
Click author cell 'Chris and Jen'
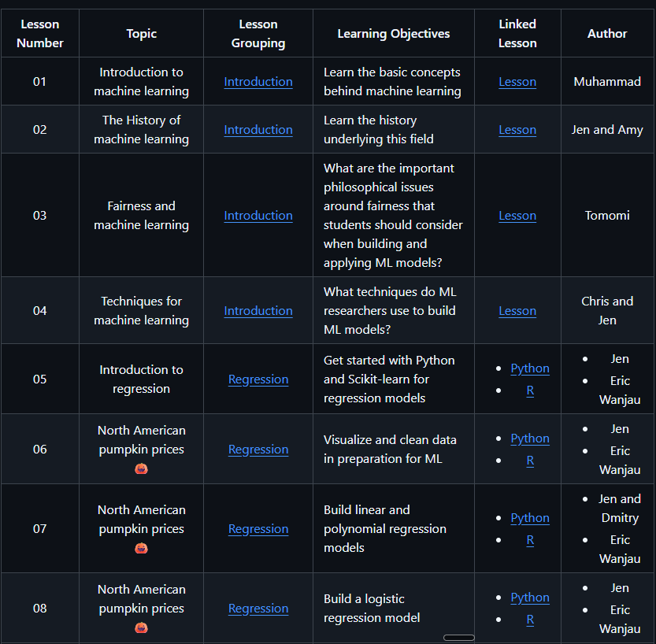pyautogui.click(x=607, y=311)
